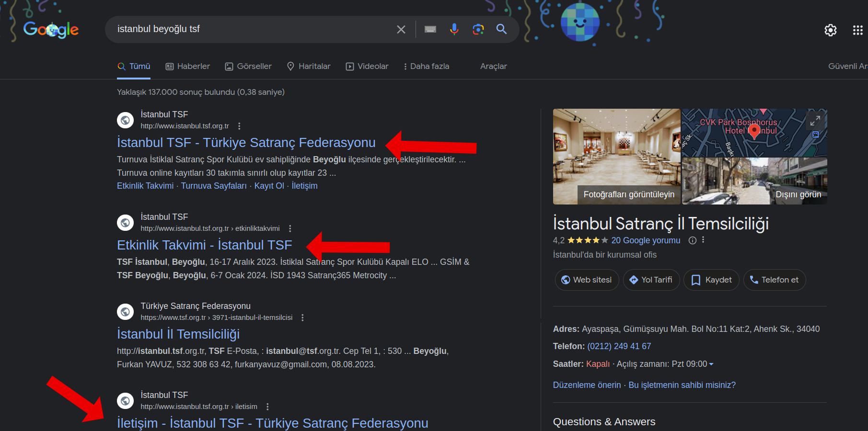The image size is (868, 431).
Task: Open Etkinlik Takvimi - İstanbul TSF result
Action: 205,245
